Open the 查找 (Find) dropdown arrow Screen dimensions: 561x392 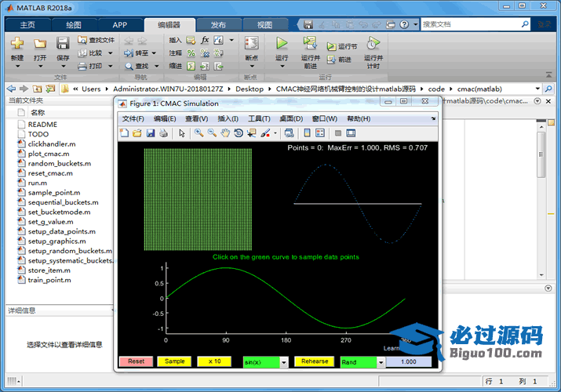157,66
